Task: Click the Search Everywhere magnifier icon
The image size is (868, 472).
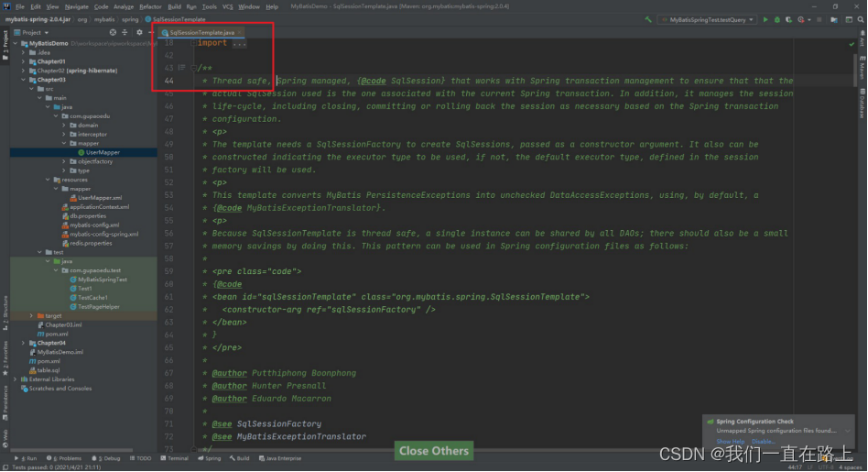Action: pyautogui.click(x=861, y=19)
